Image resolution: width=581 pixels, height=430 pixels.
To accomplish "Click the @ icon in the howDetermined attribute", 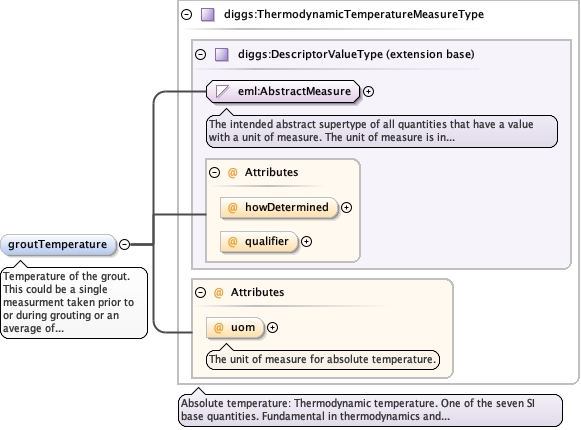I will tap(232, 207).
